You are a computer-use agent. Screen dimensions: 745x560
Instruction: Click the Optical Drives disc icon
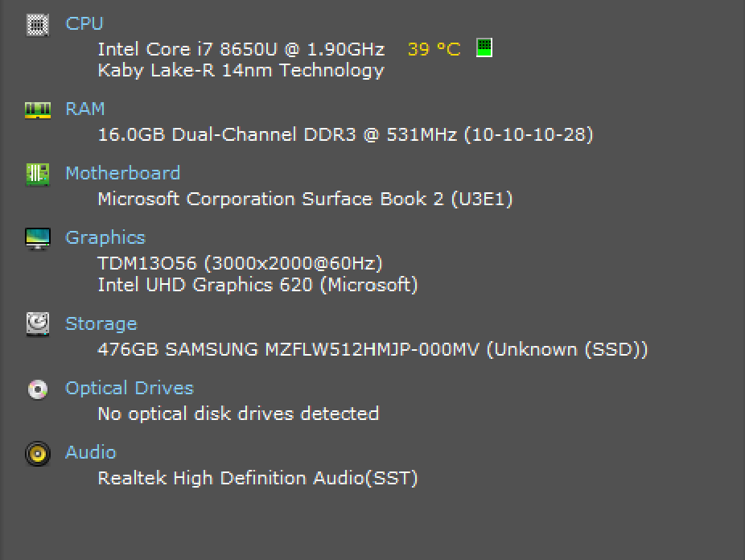[x=38, y=389]
